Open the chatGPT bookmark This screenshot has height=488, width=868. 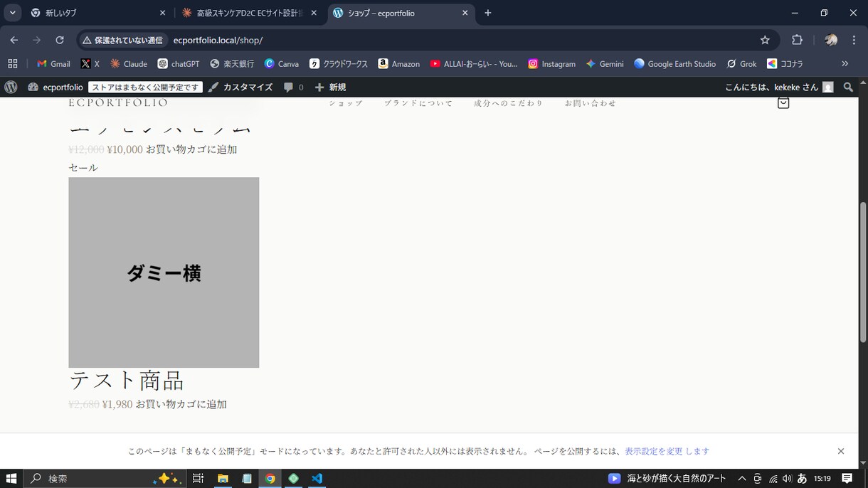[179, 63]
